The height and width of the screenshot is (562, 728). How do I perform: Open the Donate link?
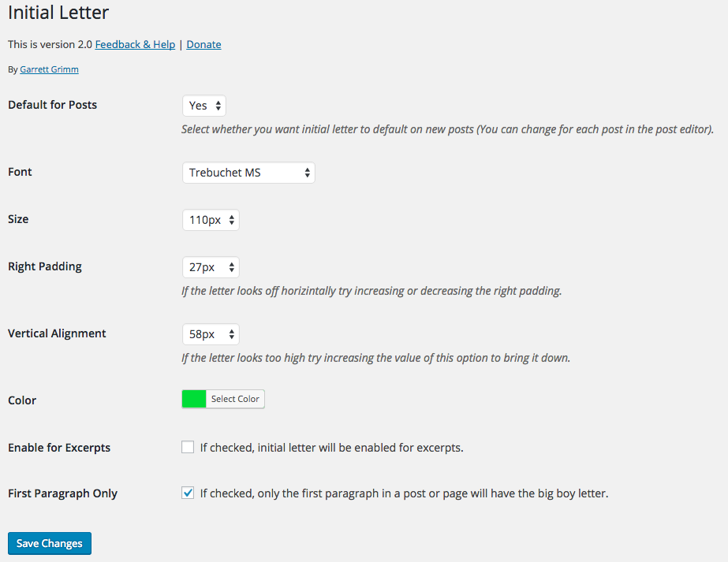coord(203,45)
